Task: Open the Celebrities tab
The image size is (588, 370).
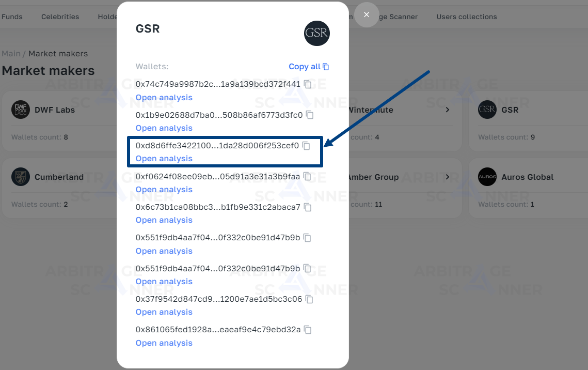Action: tap(60, 17)
